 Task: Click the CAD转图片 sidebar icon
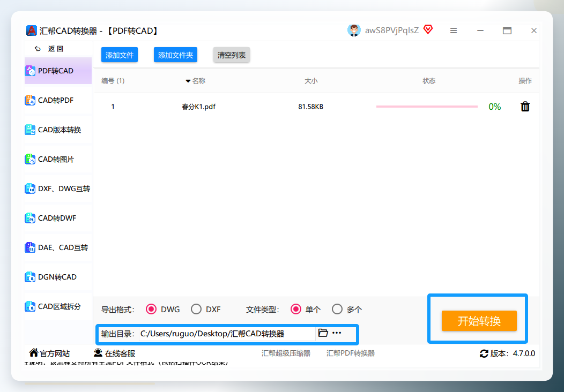coord(30,159)
